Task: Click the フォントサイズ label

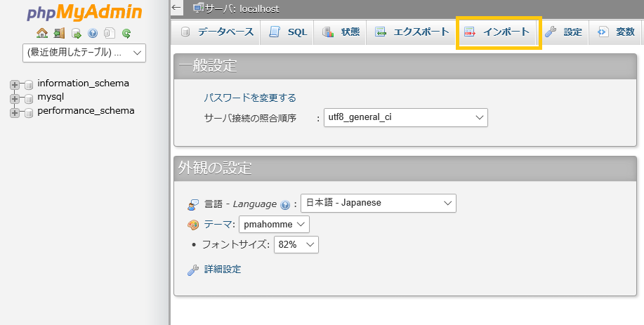Action: [236, 244]
